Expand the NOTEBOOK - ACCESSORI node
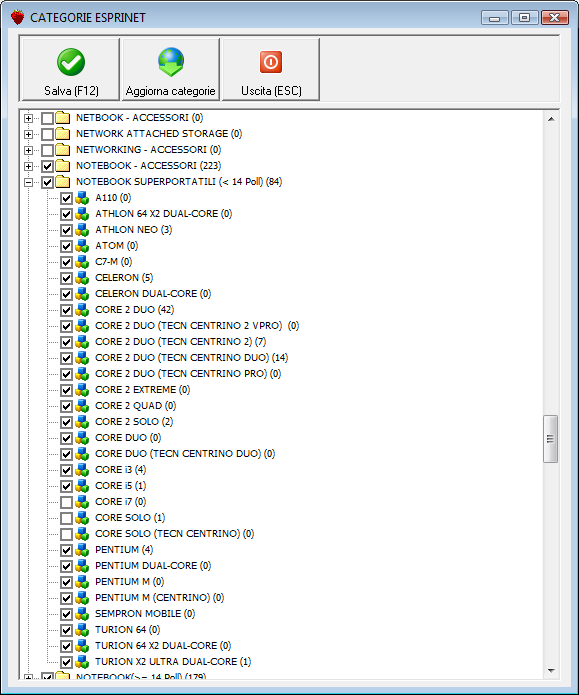This screenshot has height=695, width=579. tap(28, 166)
